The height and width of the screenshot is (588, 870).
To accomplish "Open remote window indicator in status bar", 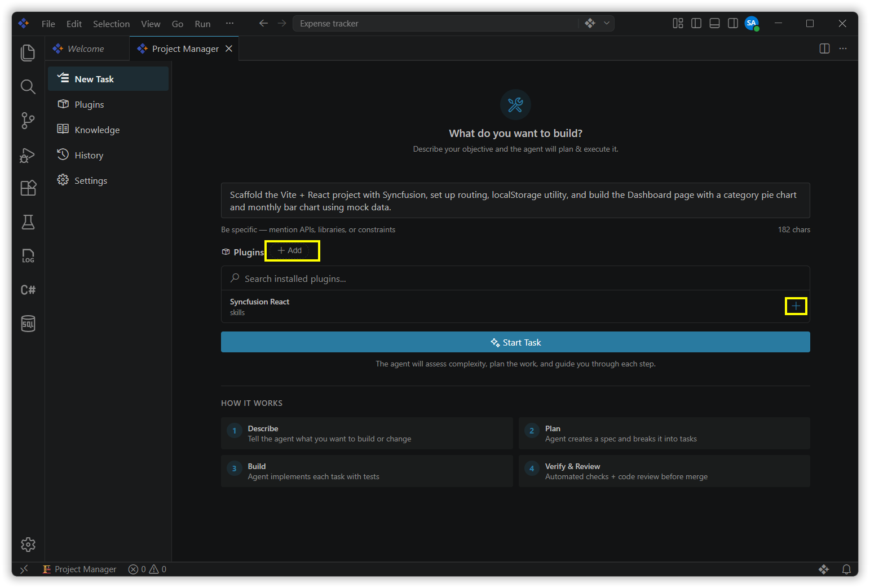I will 24,569.
